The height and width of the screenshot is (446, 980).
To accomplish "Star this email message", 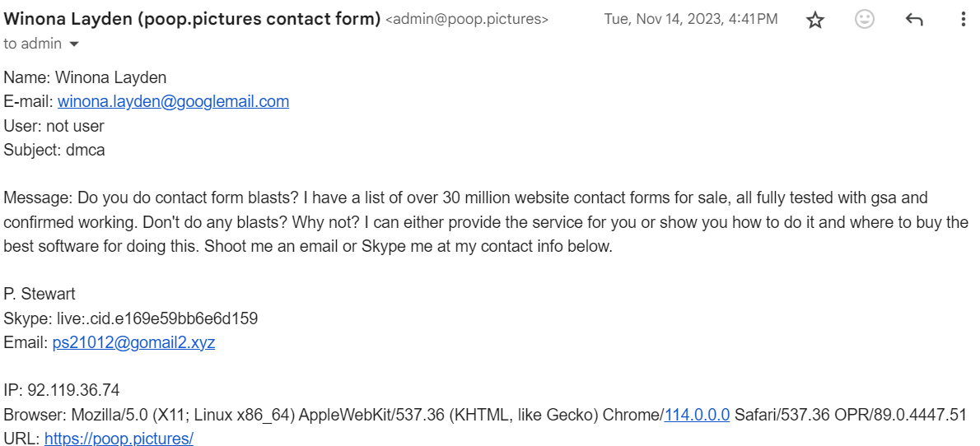I will (815, 20).
